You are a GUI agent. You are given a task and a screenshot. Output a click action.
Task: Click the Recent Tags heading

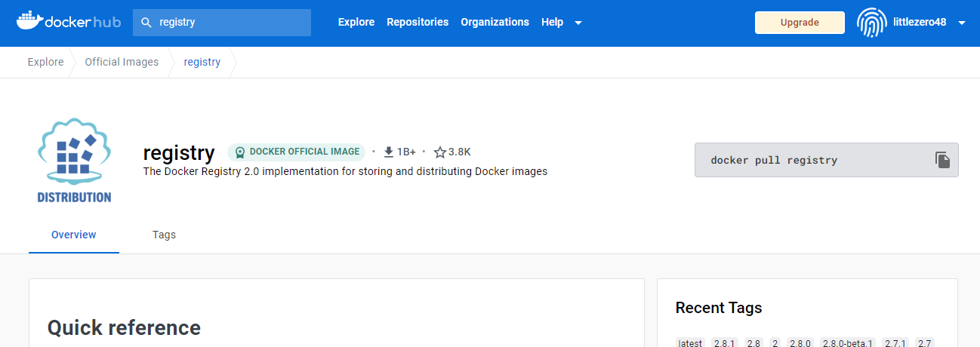[719, 308]
